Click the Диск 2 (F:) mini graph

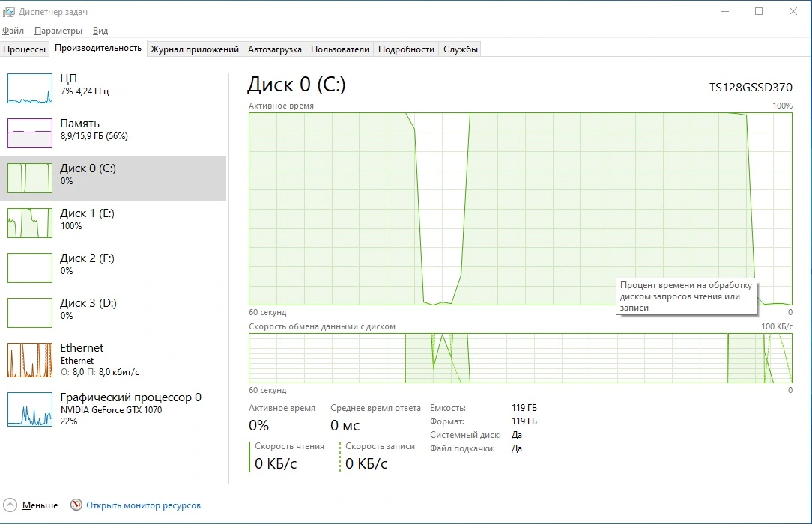pyautogui.click(x=30, y=268)
